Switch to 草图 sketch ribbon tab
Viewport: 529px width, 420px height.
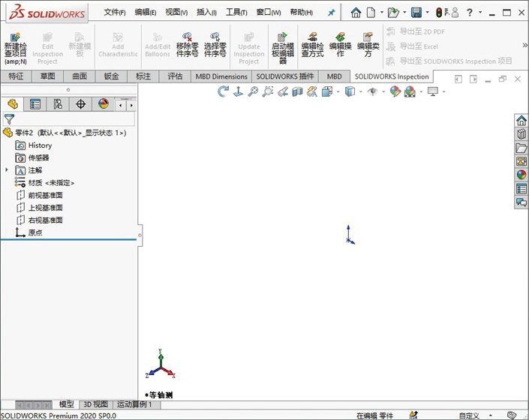coord(47,76)
